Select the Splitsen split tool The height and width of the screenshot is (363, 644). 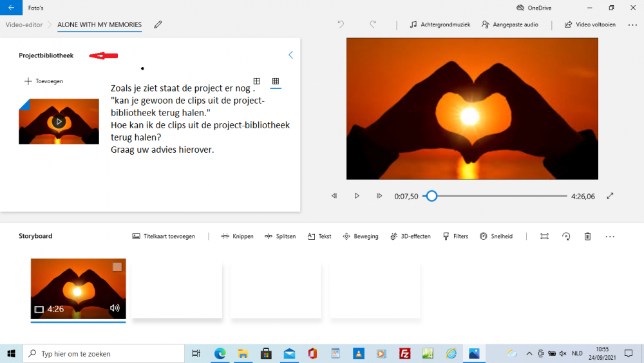[x=280, y=237]
